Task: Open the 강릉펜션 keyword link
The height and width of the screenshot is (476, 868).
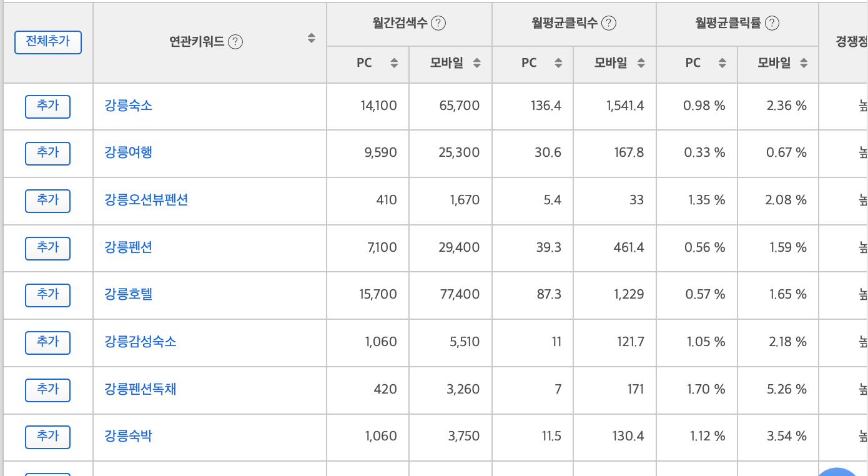Action: 129,247
